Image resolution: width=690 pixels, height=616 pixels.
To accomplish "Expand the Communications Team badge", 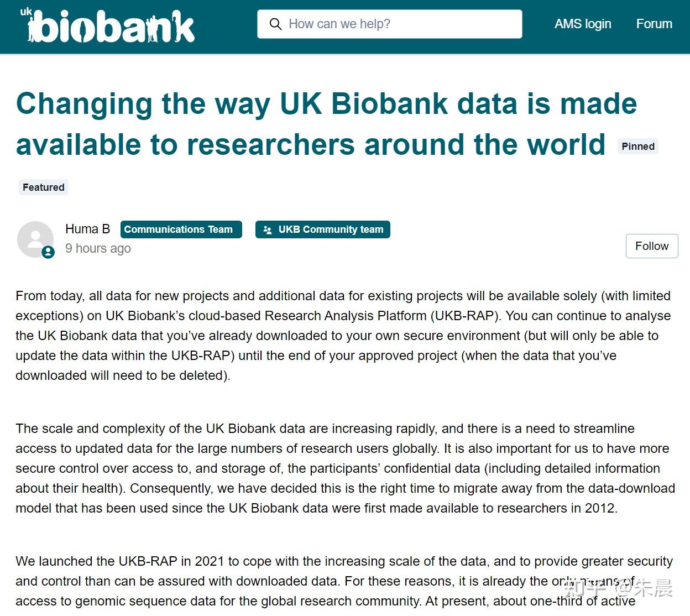I will pos(181,229).
